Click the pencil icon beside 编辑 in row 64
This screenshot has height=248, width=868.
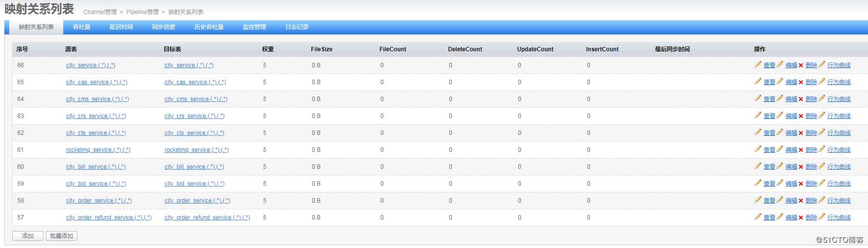780,98
